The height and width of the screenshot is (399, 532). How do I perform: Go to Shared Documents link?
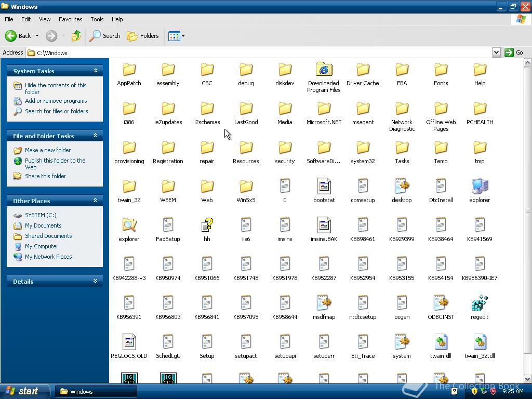tap(48, 236)
